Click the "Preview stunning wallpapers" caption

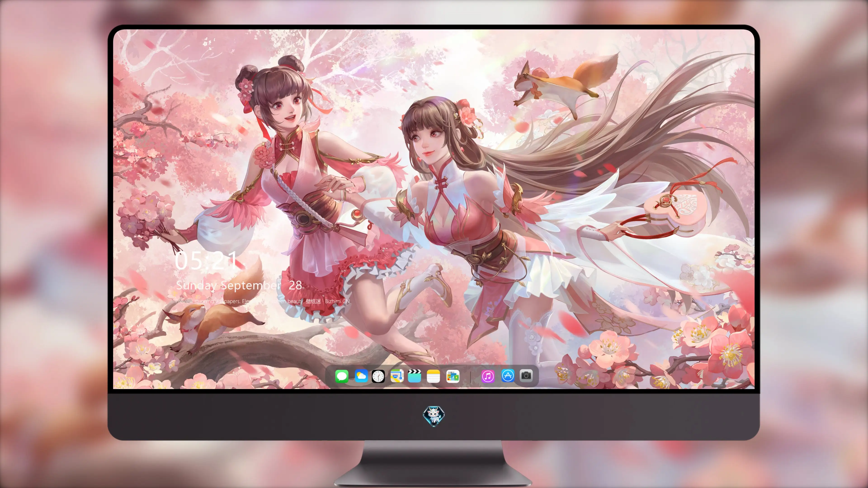(262, 301)
